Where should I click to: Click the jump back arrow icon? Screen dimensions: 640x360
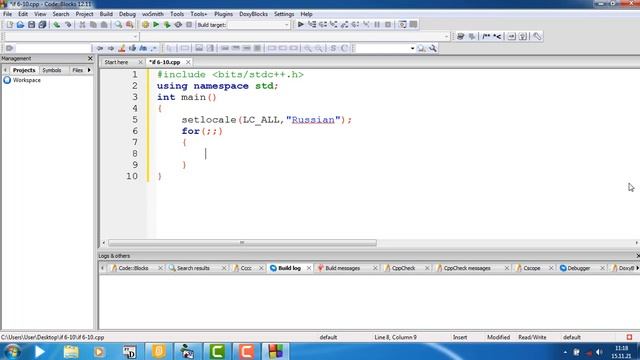(100, 48)
